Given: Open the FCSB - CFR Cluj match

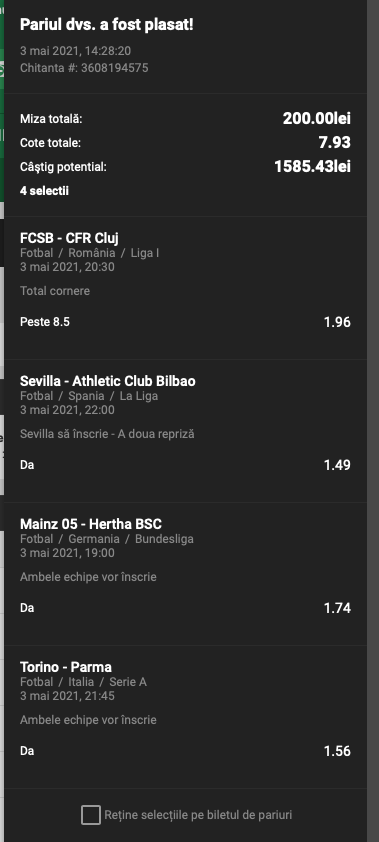Looking at the screenshot, I should point(69,238).
